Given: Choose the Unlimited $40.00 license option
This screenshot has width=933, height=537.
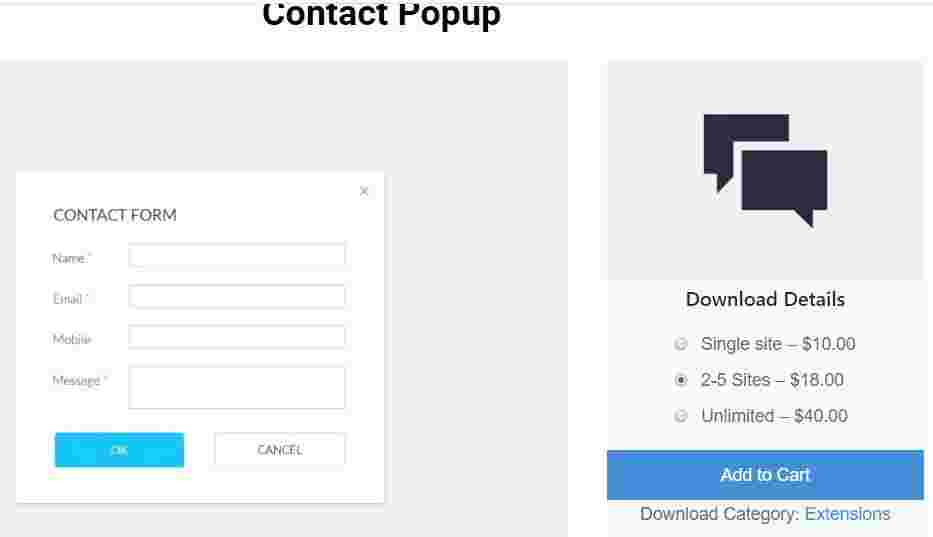Looking at the screenshot, I should (x=681, y=416).
